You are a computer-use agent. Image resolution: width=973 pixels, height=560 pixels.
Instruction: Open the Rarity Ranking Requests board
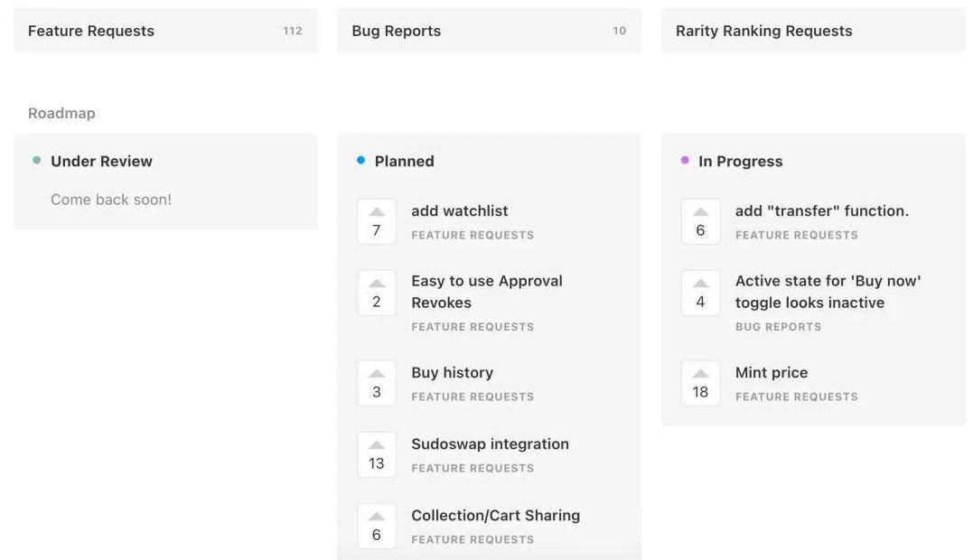pos(813,31)
